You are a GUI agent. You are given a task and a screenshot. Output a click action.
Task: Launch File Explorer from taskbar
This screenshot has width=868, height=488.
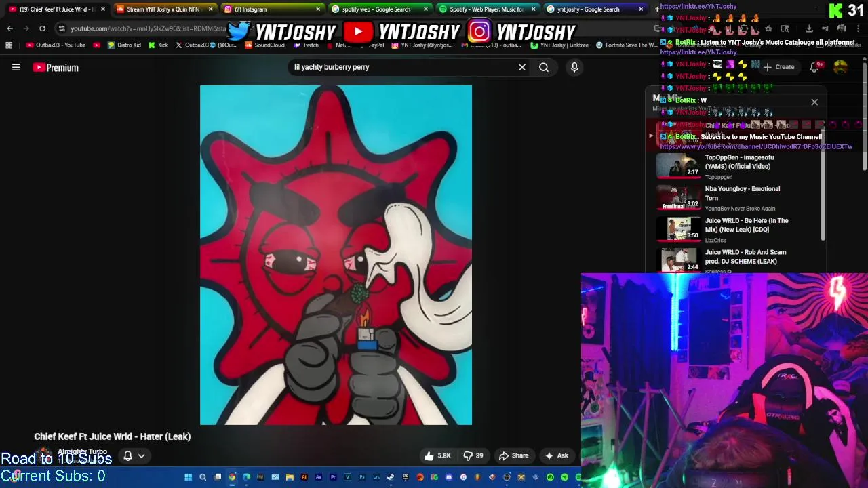point(290,477)
